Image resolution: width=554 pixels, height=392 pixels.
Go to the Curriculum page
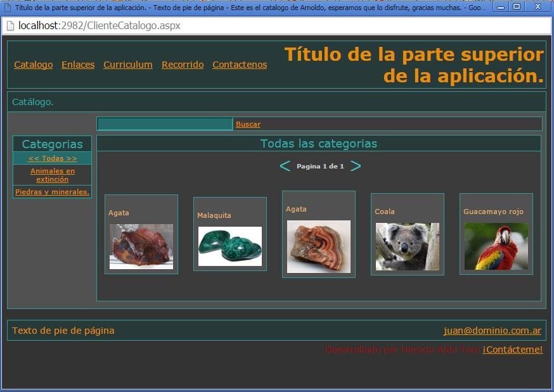pyautogui.click(x=127, y=65)
